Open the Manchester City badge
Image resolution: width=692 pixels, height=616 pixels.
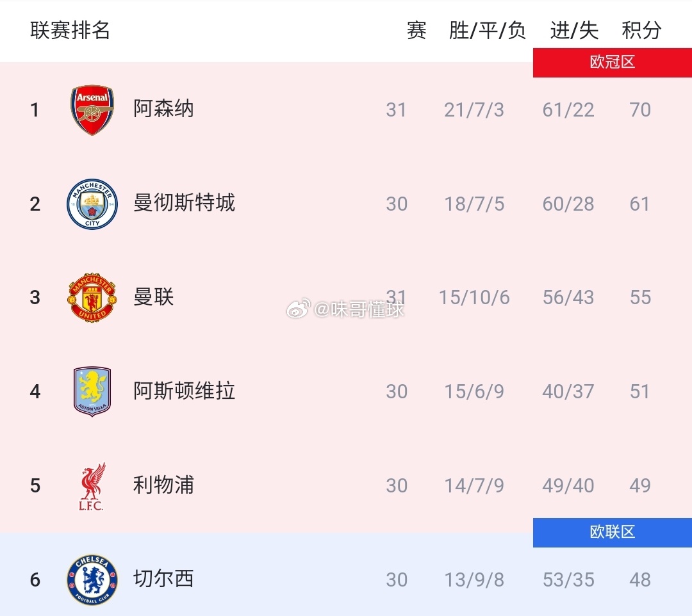coord(92,204)
